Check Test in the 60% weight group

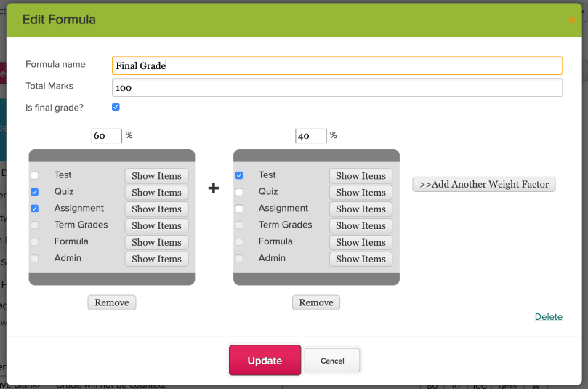click(x=35, y=175)
